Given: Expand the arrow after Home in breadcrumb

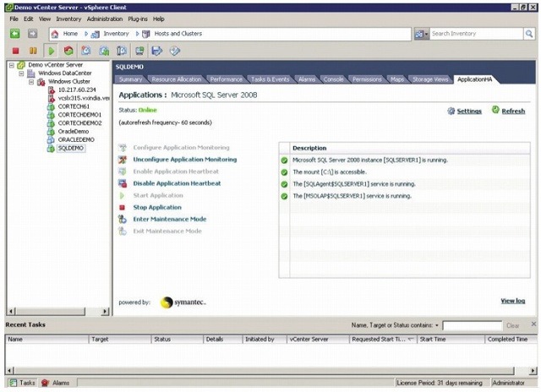Looking at the screenshot, I should coord(86,34).
